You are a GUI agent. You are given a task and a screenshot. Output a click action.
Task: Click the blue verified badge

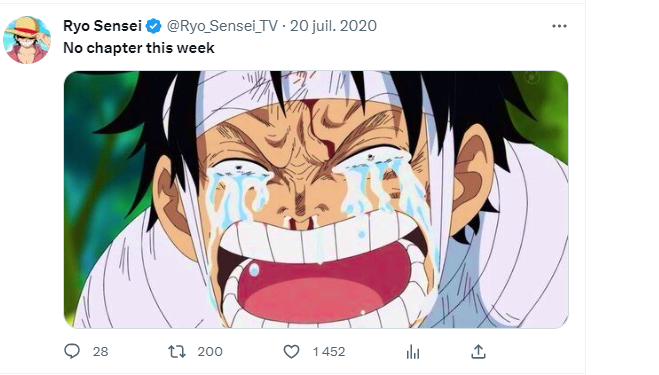tap(153, 26)
